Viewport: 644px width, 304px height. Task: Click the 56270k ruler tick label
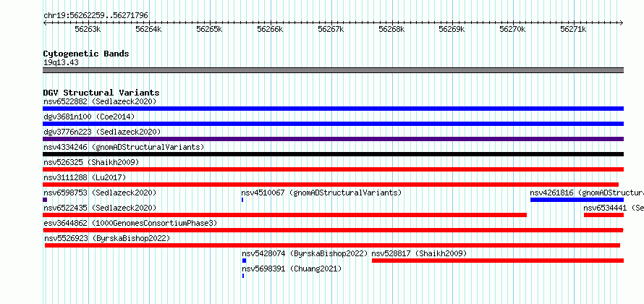pos(512,29)
